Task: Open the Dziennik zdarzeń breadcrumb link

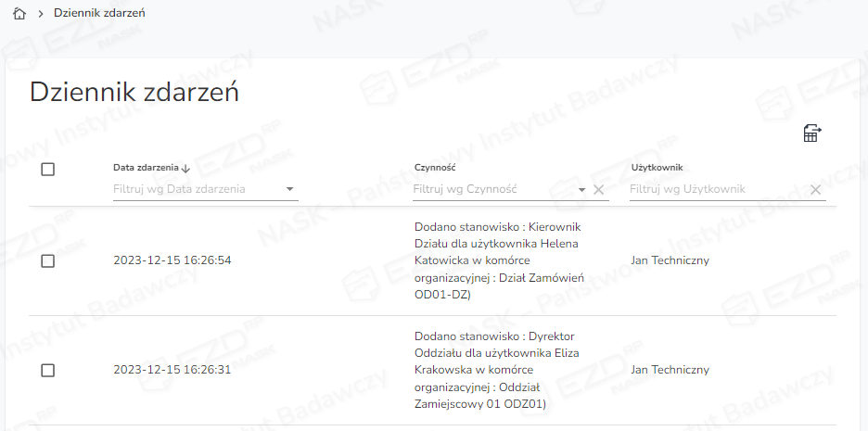Action: point(99,14)
